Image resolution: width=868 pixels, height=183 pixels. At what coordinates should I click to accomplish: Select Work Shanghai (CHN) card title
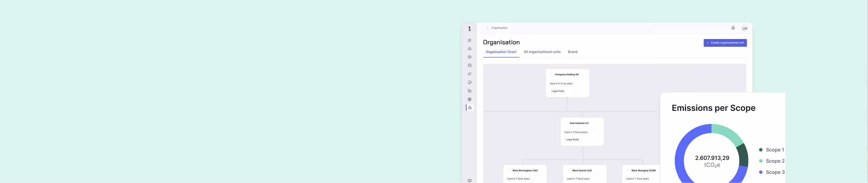[x=643, y=170]
